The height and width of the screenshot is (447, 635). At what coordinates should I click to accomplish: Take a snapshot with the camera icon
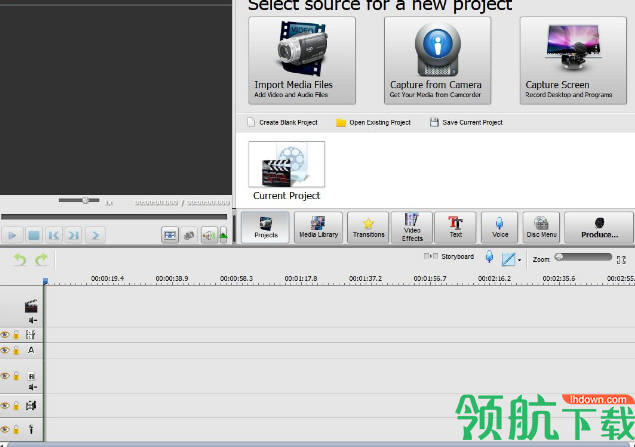pos(189,235)
